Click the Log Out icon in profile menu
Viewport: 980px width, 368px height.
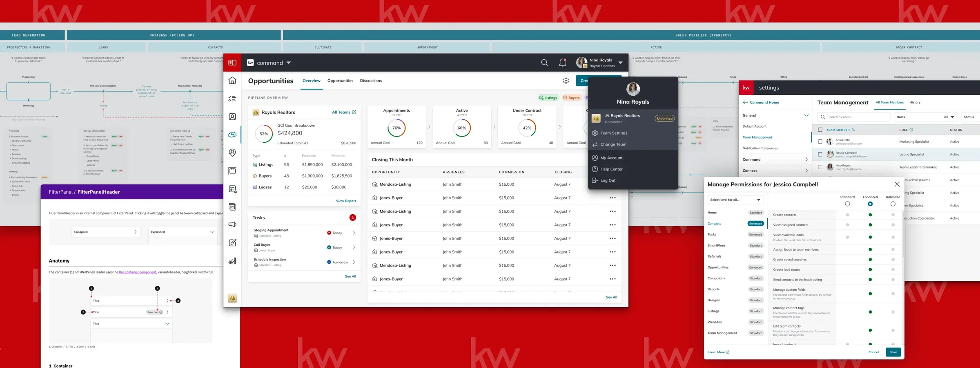coord(595,180)
